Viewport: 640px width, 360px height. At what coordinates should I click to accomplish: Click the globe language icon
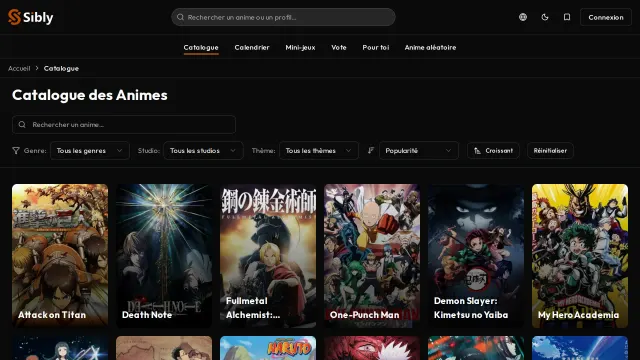[x=523, y=17]
